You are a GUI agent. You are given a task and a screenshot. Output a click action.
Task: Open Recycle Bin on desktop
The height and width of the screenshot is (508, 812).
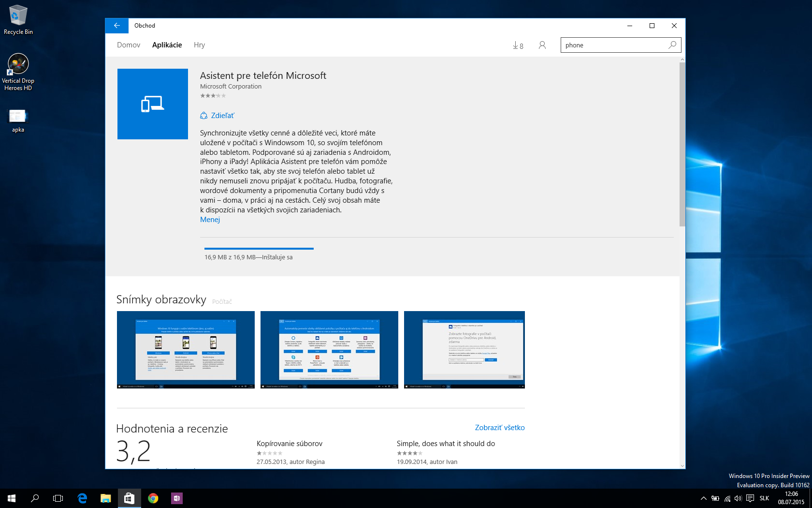(18, 20)
